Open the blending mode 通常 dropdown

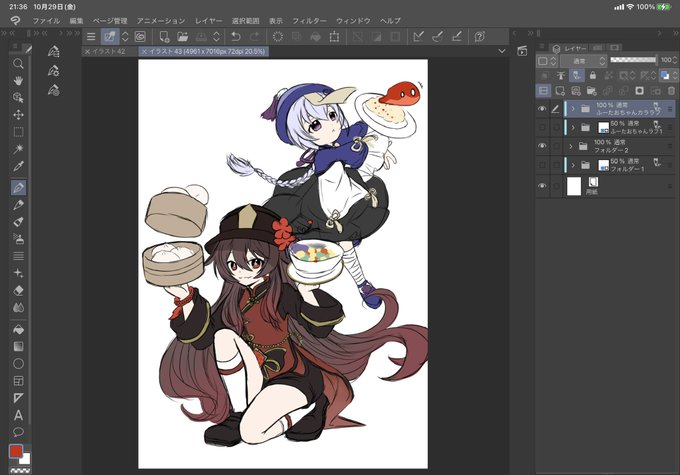pos(583,61)
